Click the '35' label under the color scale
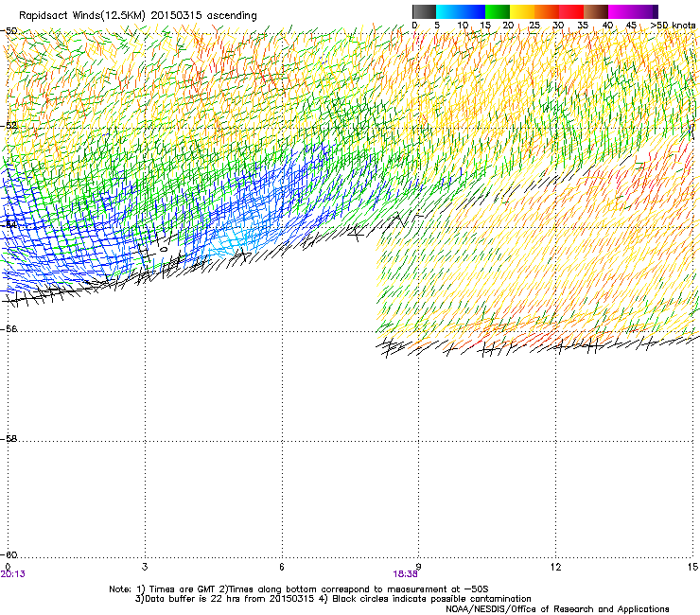Screen dimensions: 700x615 click(583, 26)
